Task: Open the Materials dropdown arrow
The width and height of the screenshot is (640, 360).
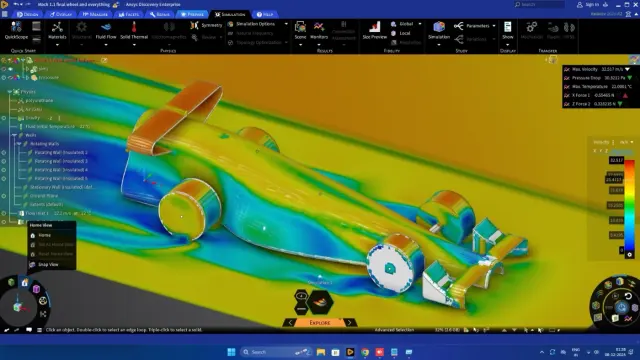Action: [x=57, y=44]
